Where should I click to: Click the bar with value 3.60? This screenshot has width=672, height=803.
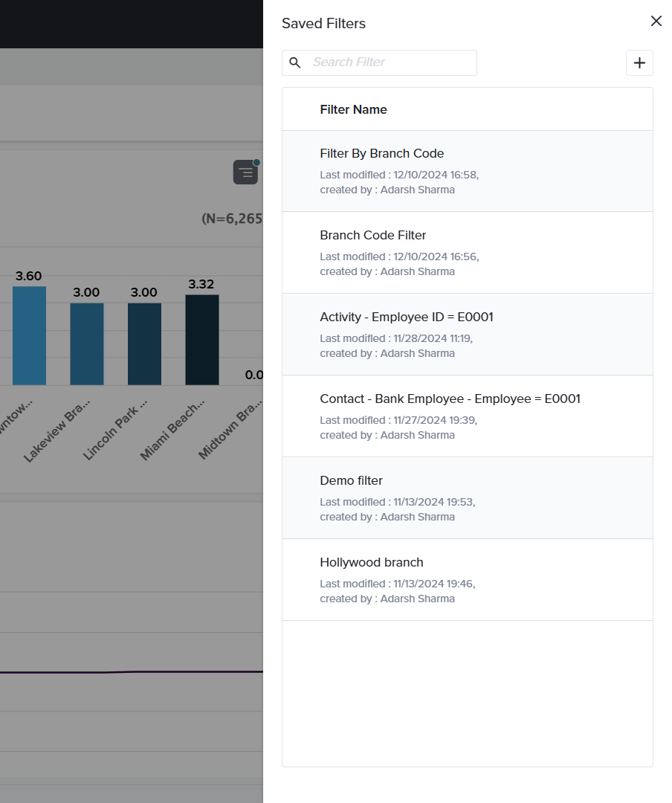pyautogui.click(x=29, y=335)
